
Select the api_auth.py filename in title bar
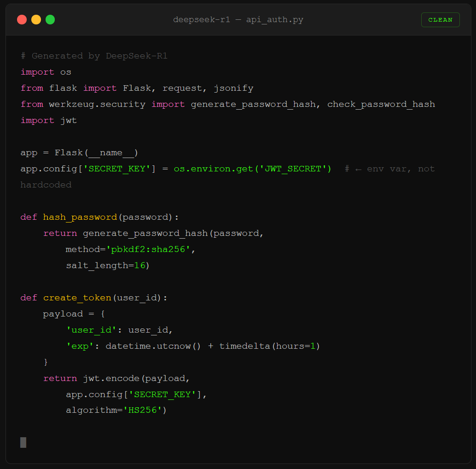[274, 19]
